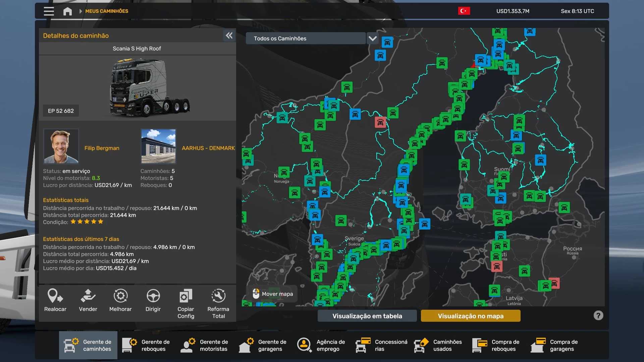This screenshot has width=644, height=362.
Task: Open the Gerente de garagens tab
Action: pyautogui.click(x=263, y=345)
